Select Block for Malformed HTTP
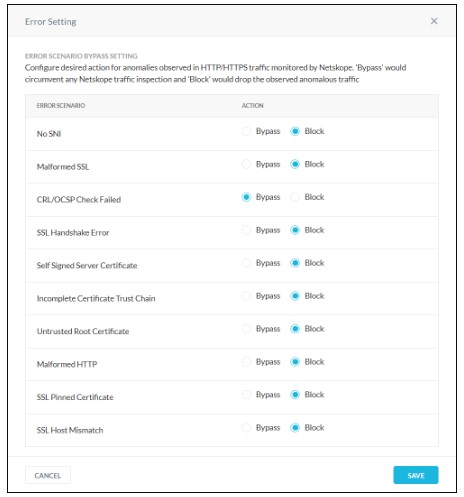Image resolution: width=464 pixels, height=497 pixels. click(295, 362)
